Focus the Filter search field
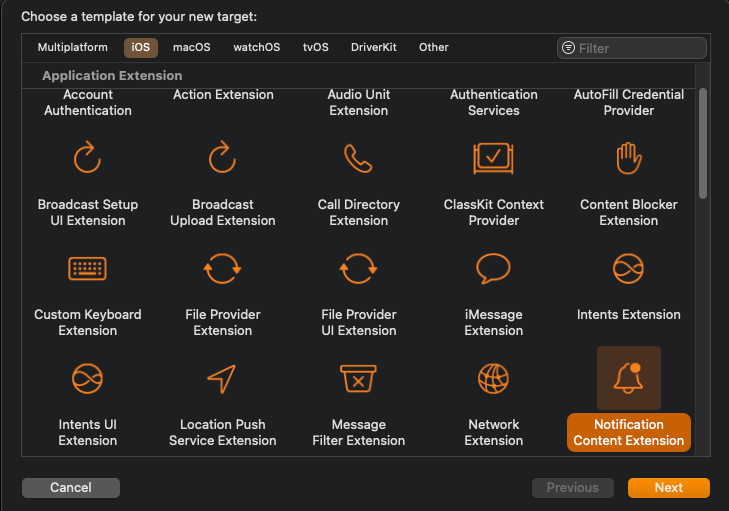This screenshot has width=729, height=511. point(632,48)
